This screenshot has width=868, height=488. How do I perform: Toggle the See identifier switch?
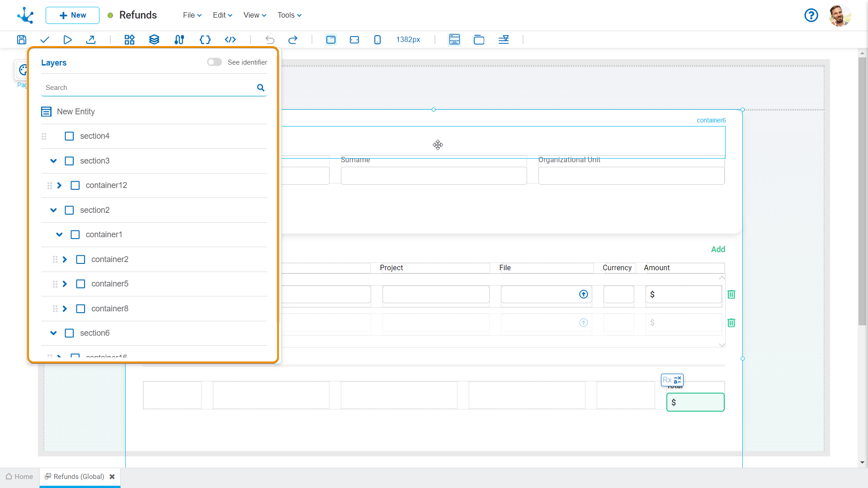point(214,62)
